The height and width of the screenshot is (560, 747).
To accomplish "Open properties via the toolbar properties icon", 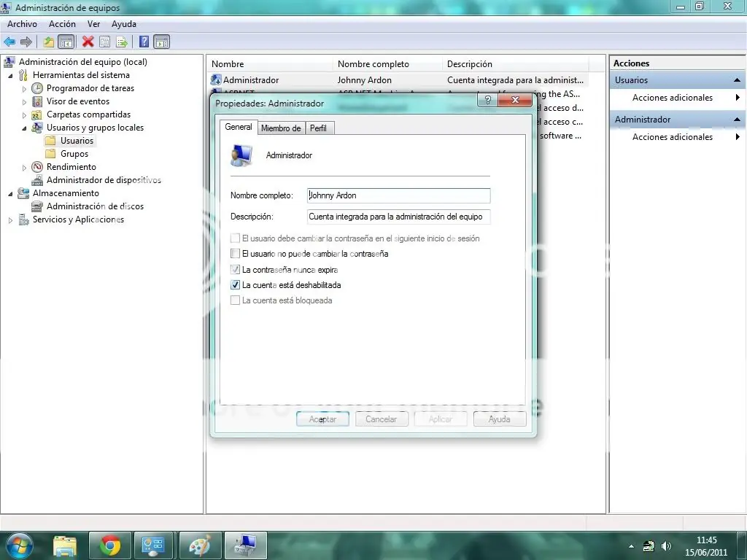I will pyautogui.click(x=105, y=42).
